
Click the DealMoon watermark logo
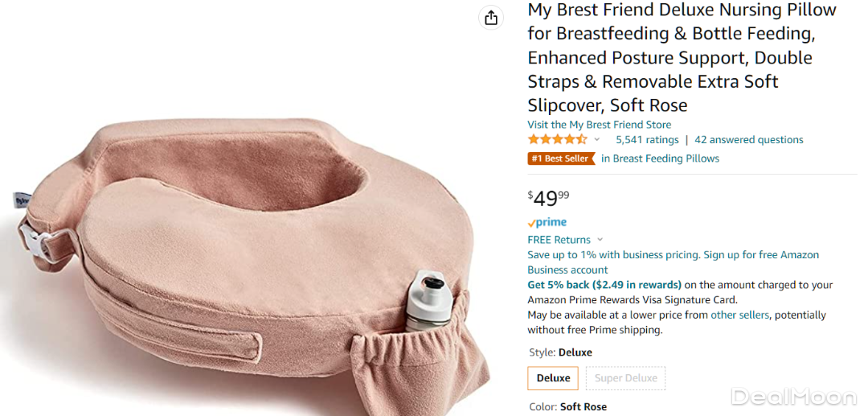pyautogui.click(x=793, y=397)
